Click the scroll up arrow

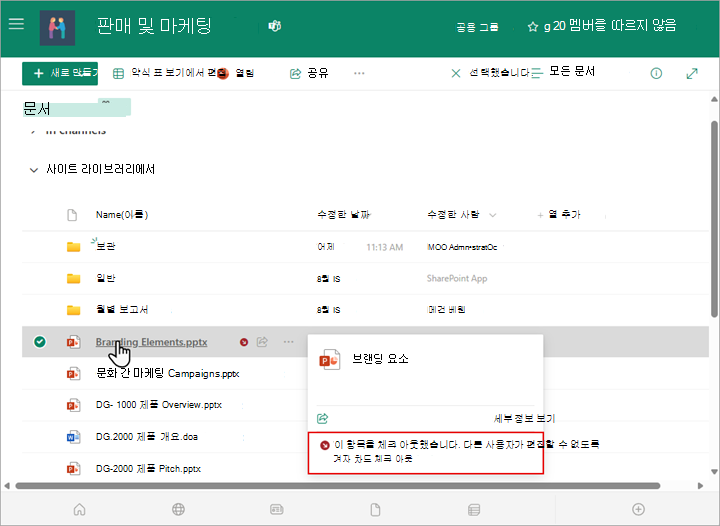[714, 99]
